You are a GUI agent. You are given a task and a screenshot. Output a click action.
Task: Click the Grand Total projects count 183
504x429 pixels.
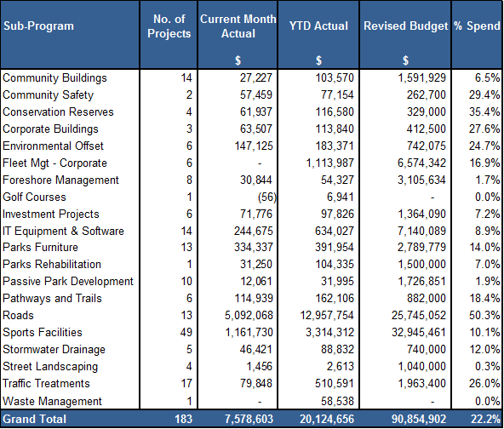click(183, 419)
